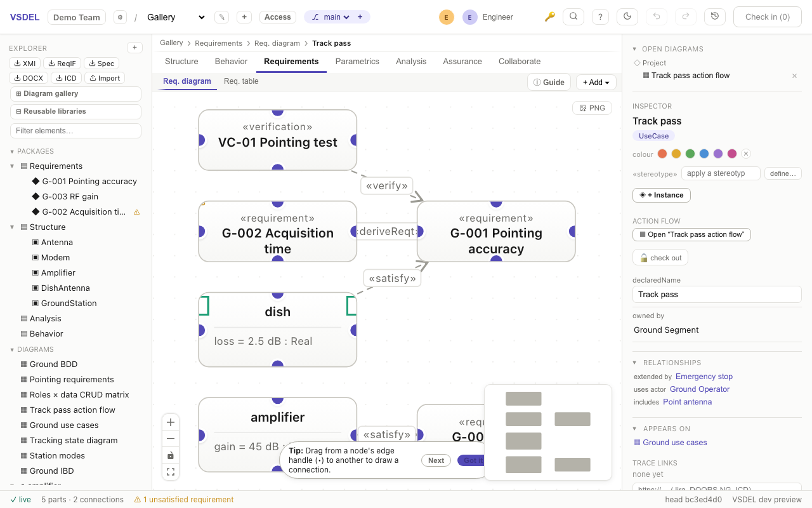Open Ground Operator actor link
Image resolution: width=812 pixels, height=508 pixels.
pyautogui.click(x=700, y=389)
